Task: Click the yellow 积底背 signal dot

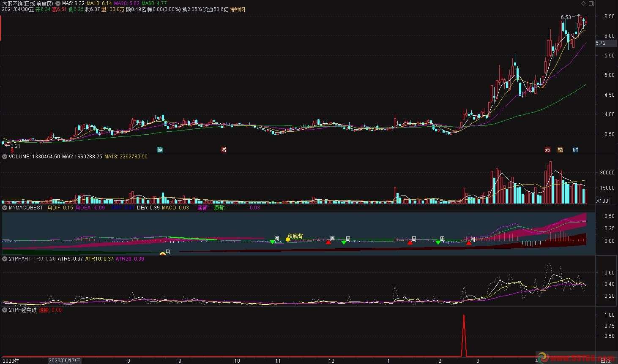Action: (288, 239)
